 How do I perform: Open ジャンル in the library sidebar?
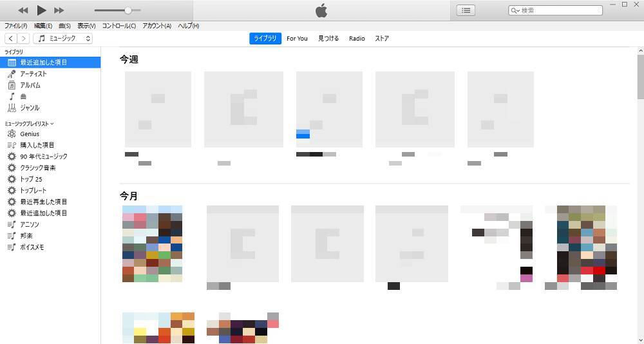(x=30, y=108)
